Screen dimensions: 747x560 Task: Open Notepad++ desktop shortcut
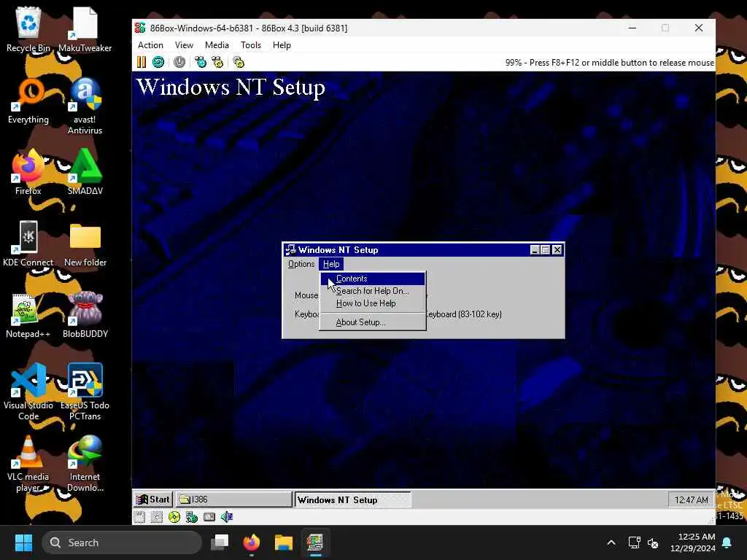[28, 315]
